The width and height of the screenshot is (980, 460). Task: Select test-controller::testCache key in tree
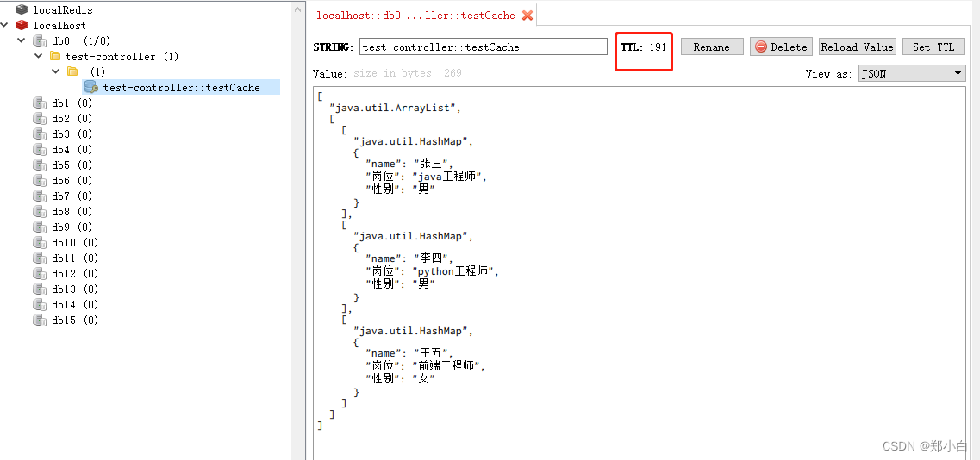pos(181,87)
